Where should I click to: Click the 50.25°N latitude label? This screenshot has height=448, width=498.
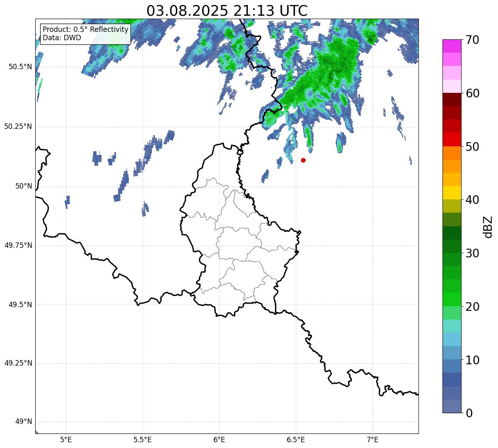click(x=18, y=126)
